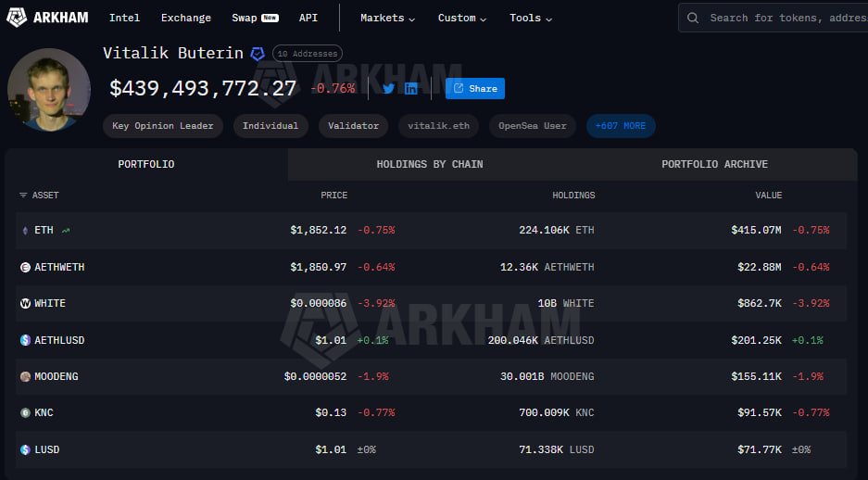Click the 700.009K KNC holdings cell
This screenshot has height=480, width=868.
[x=557, y=412]
